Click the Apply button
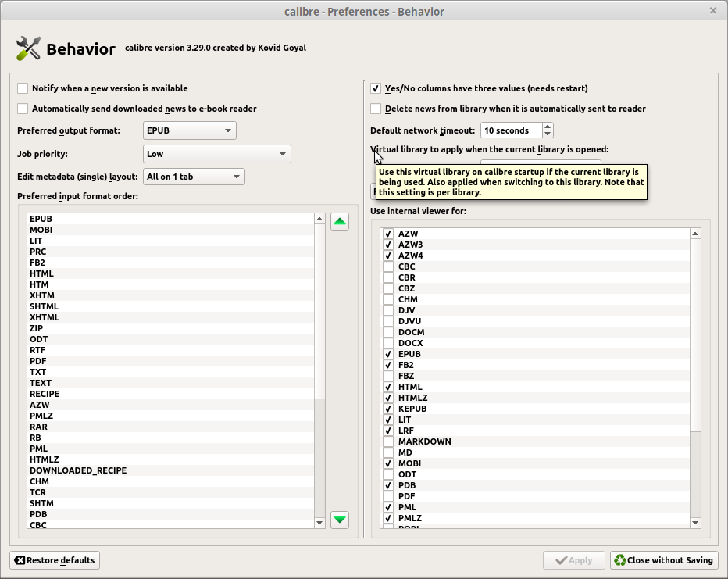This screenshot has height=579, width=728. [574, 560]
